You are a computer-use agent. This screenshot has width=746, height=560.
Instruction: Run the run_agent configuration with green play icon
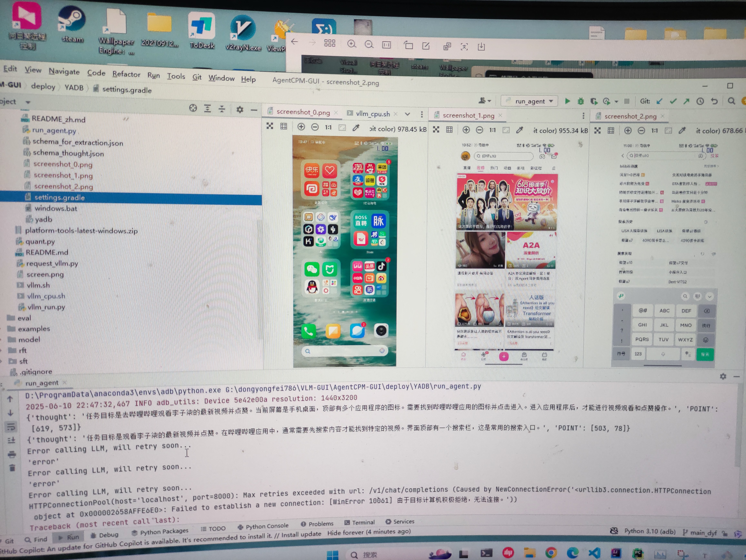click(x=568, y=101)
